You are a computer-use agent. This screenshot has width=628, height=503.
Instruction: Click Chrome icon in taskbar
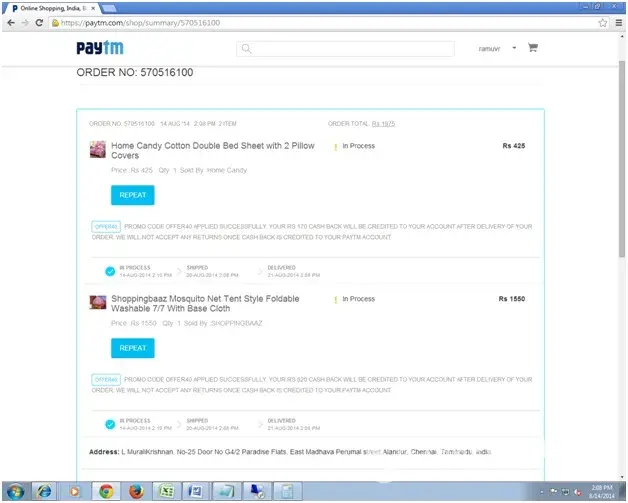tap(106, 491)
